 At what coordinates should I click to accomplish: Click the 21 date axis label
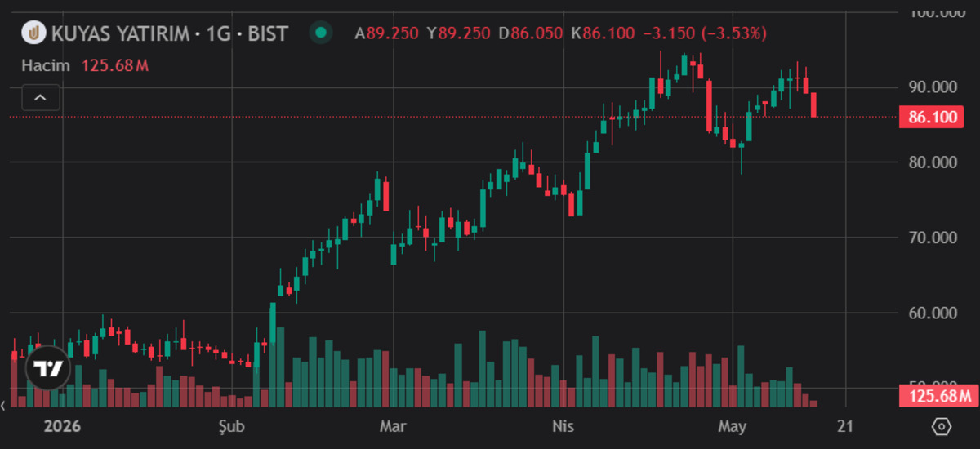coord(845,426)
